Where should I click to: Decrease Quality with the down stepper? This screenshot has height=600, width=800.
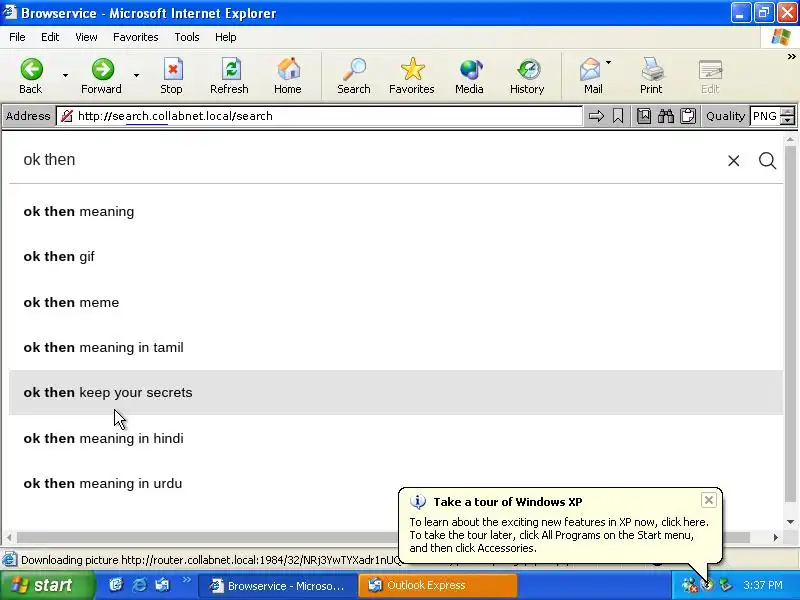point(788,121)
